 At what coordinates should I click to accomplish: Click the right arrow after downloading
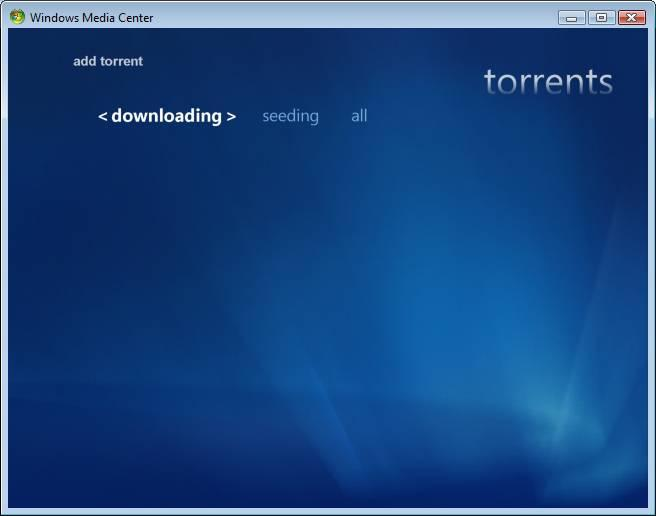tap(231, 117)
